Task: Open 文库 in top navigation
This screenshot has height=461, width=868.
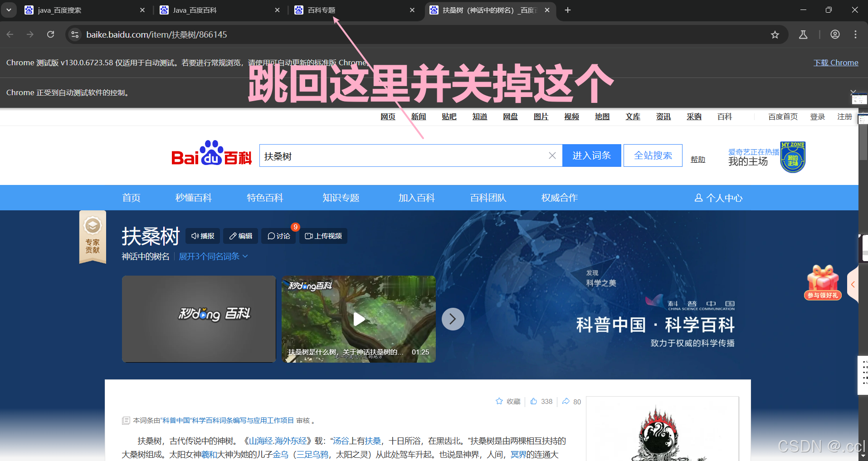Action: (633, 117)
